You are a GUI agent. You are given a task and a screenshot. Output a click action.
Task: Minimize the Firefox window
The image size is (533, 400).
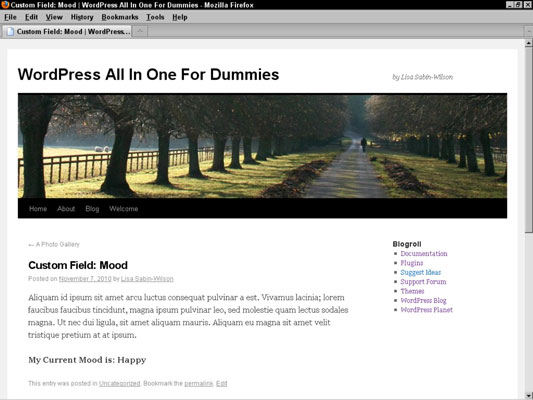pos(510,4)
